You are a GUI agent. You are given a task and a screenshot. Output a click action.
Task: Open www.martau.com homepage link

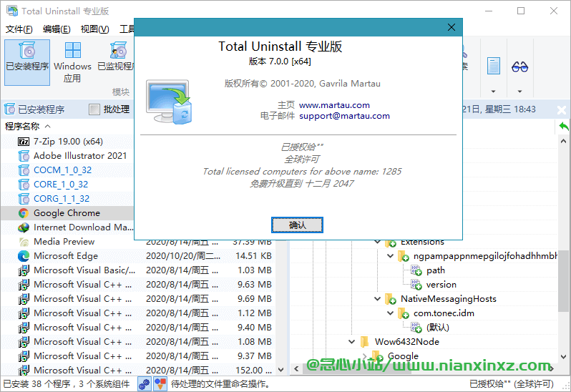click(334, 105)
